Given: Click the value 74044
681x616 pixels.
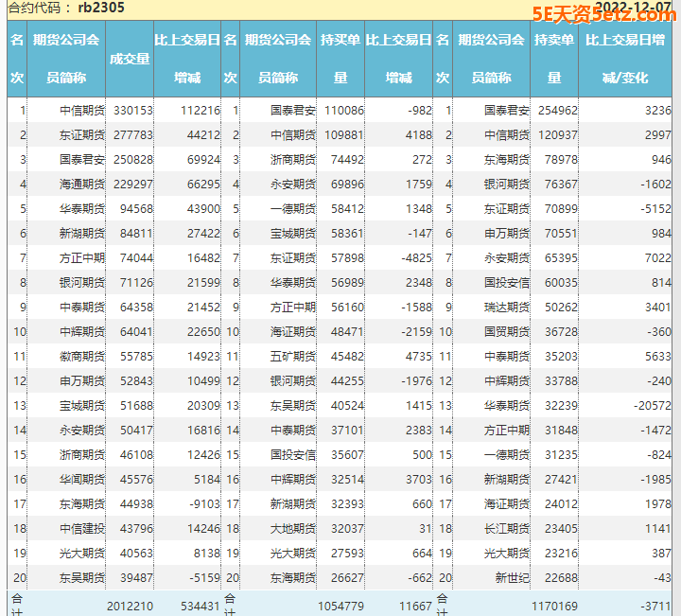Looking at the screenshot, I should pos(136,258).
